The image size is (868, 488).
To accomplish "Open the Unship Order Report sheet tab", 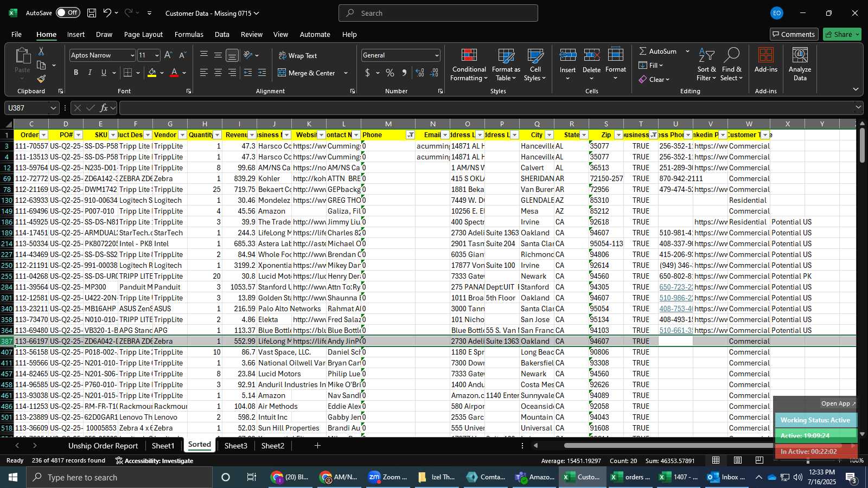I will pos(103,446).
